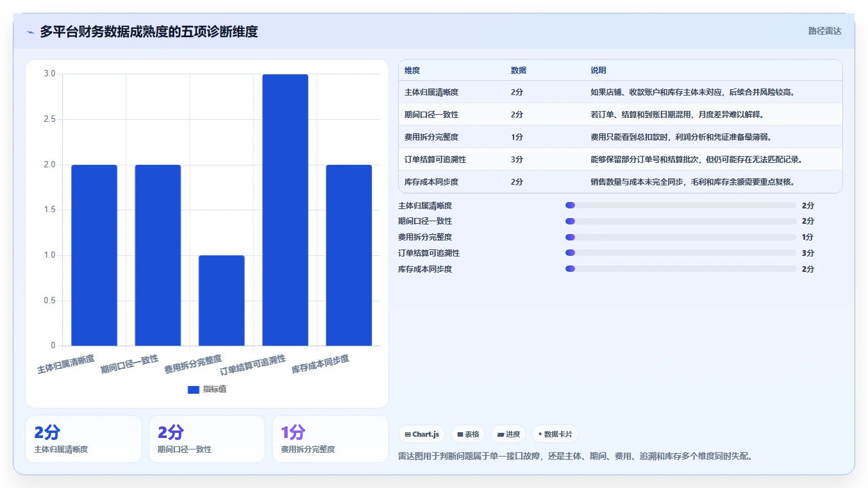Click the 库存成本同步度 x-axis label

point(321,364)
